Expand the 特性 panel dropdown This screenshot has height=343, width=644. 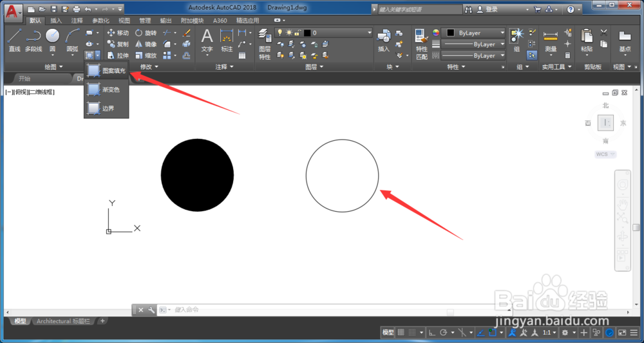click(456, 66)
